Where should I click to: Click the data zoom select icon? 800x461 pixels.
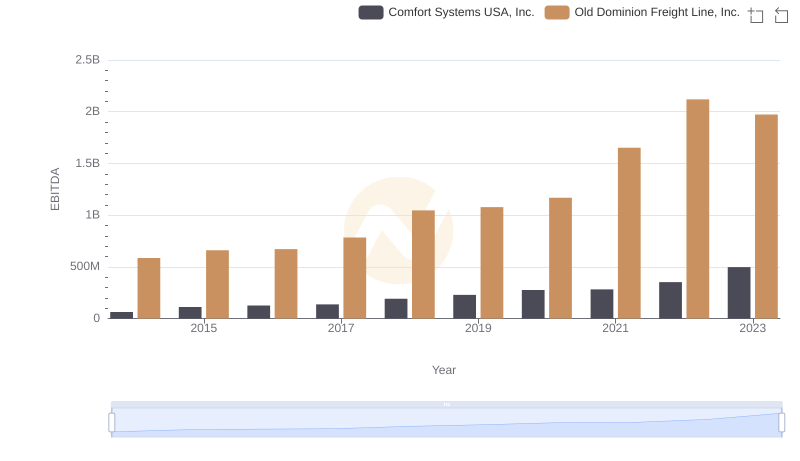[756, 15]
